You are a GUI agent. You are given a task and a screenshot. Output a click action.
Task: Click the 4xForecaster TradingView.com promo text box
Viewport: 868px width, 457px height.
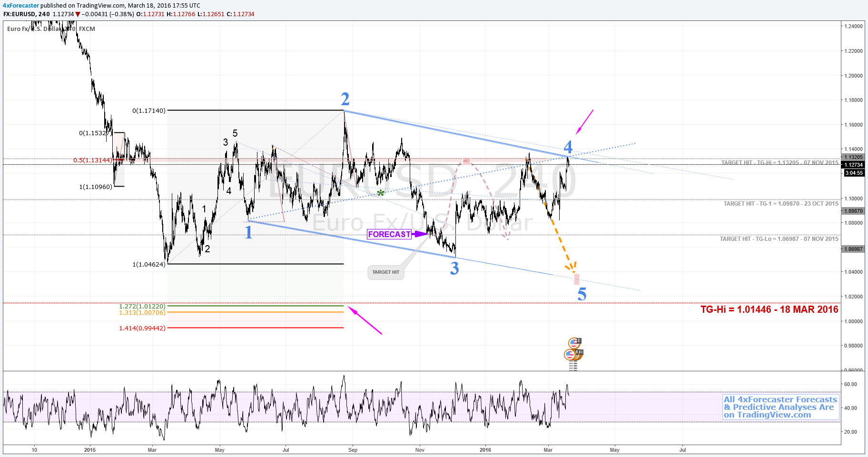click(780, 407)
